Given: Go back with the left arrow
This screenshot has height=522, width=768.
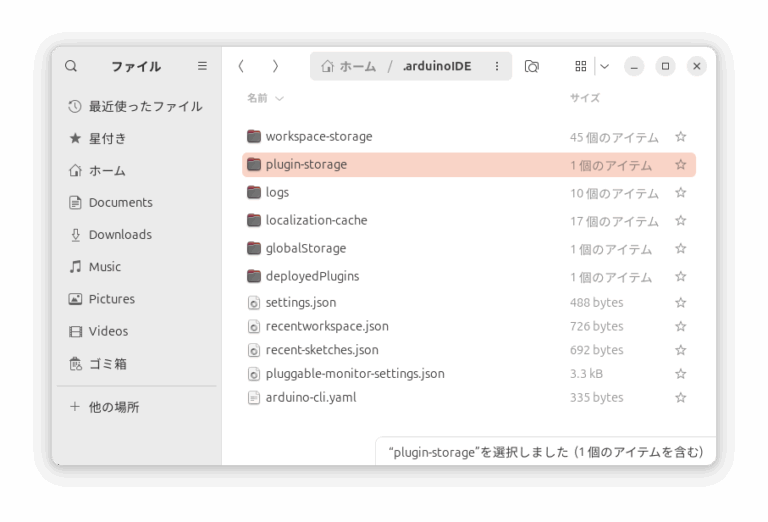Looking at the screenshot, I should click(x=241, y=66).
